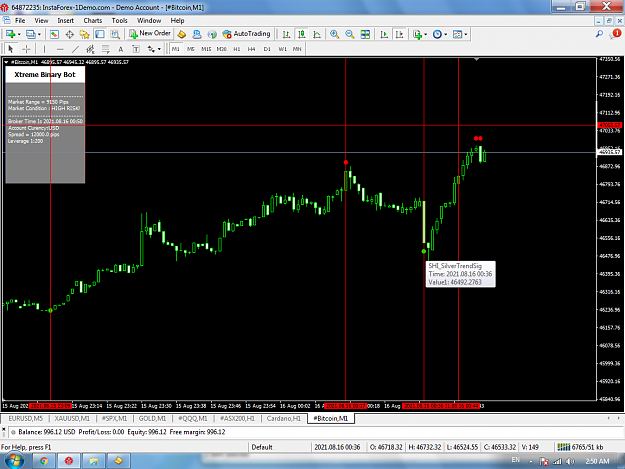The image size is (625, 469).
Task: Select the H1 timeframe button
Action: [237, 49]
